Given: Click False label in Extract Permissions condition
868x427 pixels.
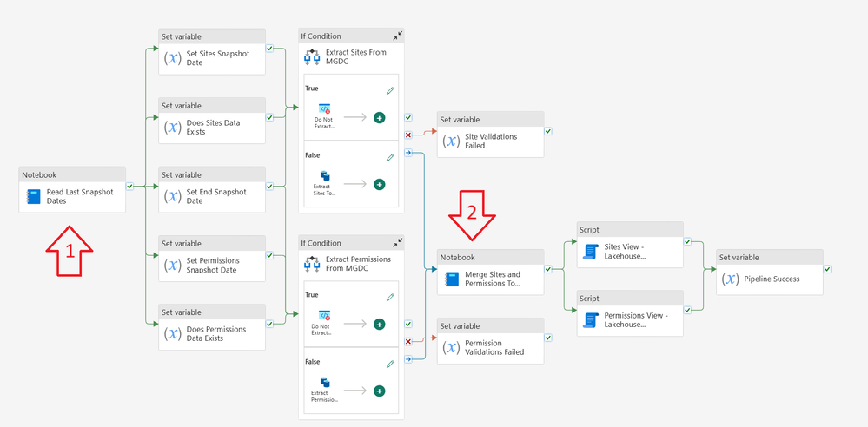Looking at the screenshot, I should [x=312, y=361].
